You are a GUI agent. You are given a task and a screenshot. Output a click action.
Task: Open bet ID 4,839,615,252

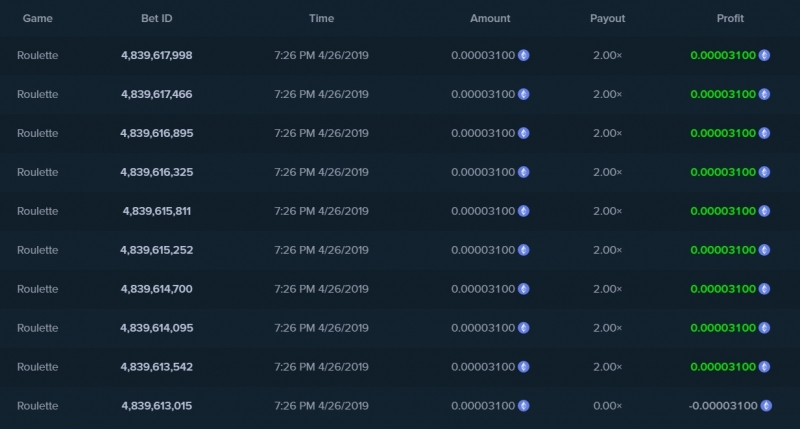coord(157,250)
